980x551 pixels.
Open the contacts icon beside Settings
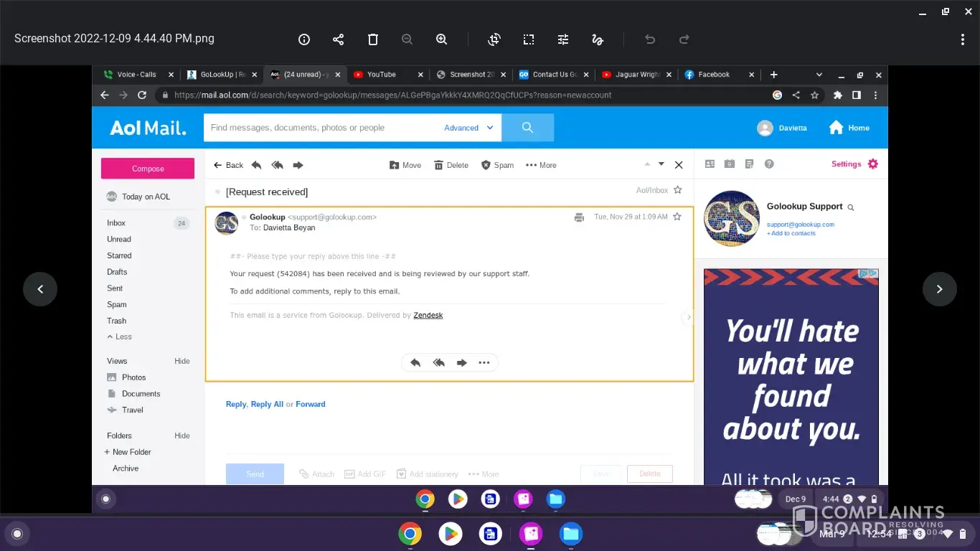point(710,164)
